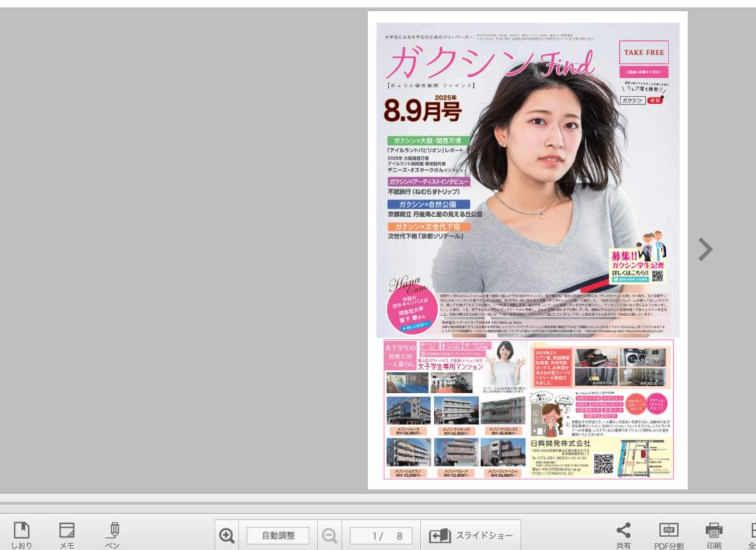Click the ガクシン×自然公園 blue heading
756x550 pixels.
429,204
